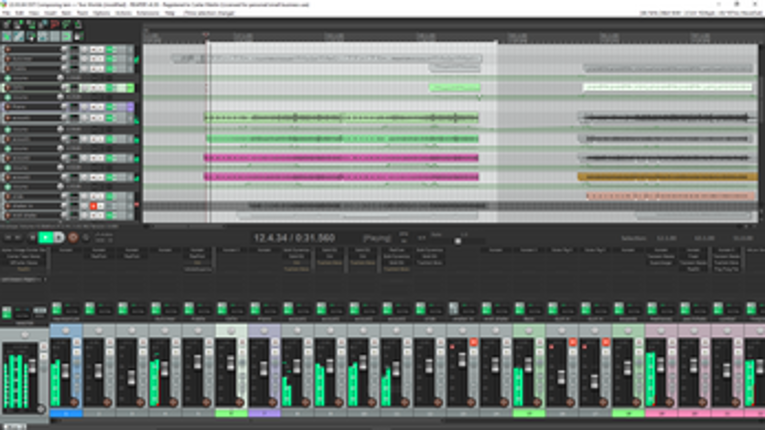Screen dimensions: 765x430
Task: Toggle auto-crossfade in the toolbar
Action: 7,36
